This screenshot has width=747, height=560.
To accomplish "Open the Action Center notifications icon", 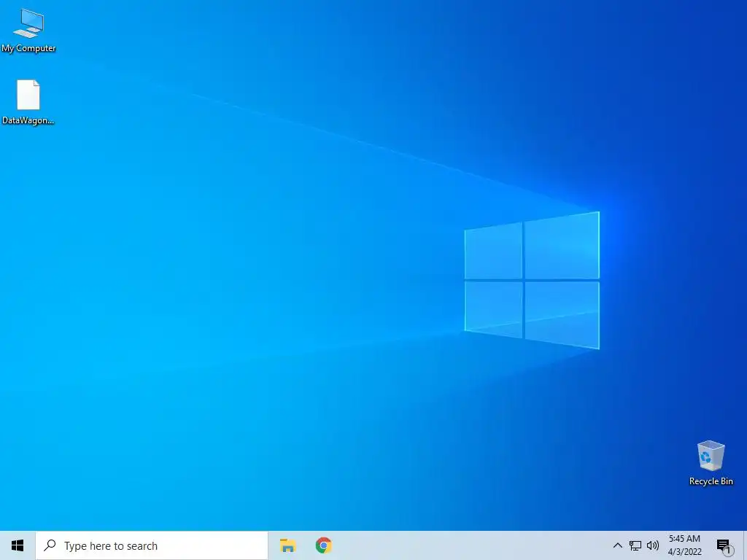I will point(724,546).
